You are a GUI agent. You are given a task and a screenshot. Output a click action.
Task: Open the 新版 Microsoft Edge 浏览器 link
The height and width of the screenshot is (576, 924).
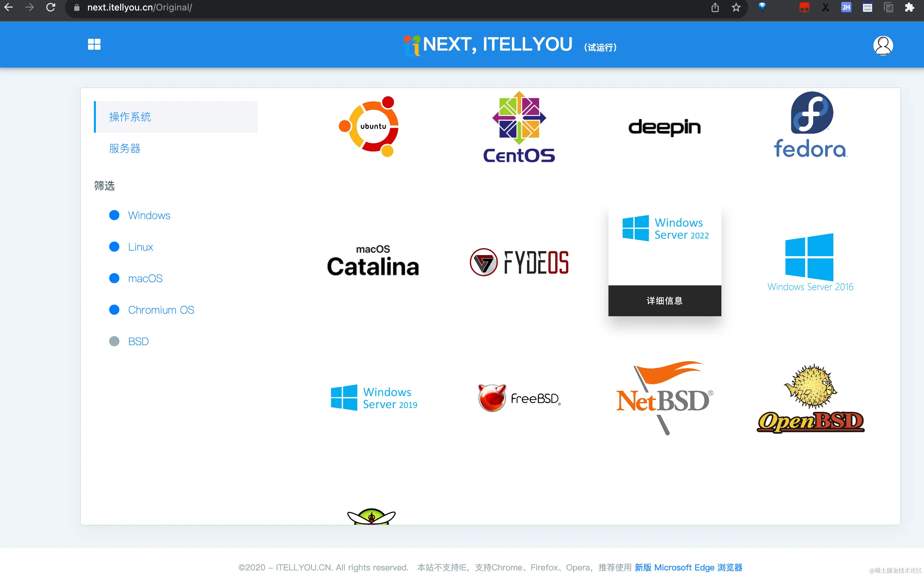tap(688, 567)
